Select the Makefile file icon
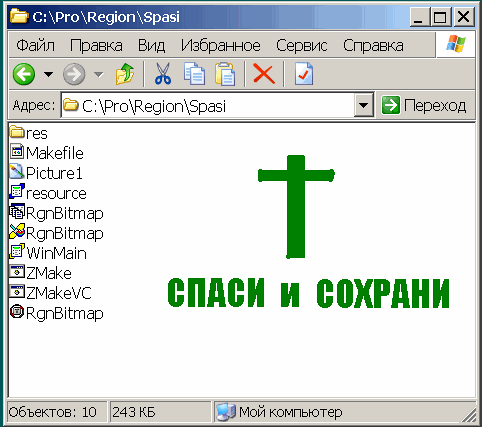 pos(17,152)
